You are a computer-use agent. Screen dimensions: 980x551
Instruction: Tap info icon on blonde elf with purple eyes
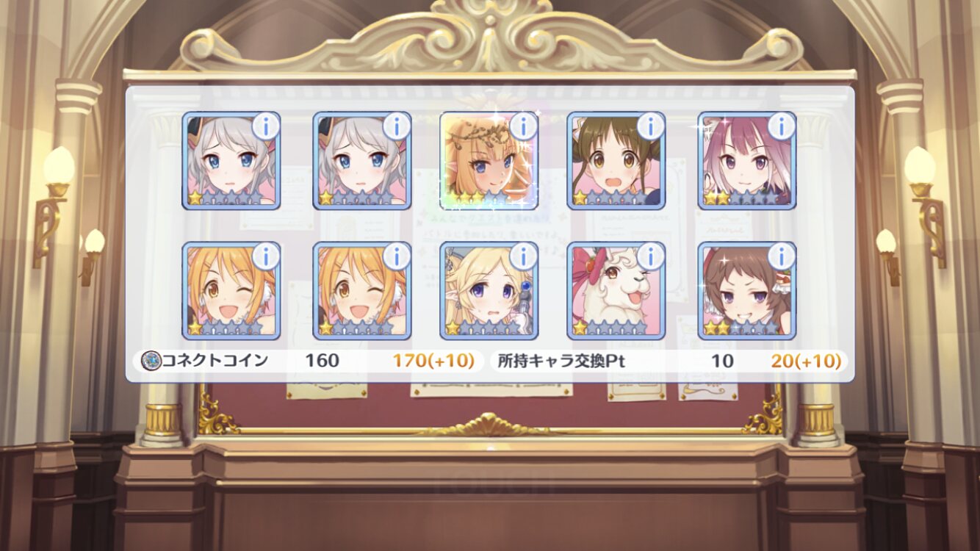click(x=524, y=256)
